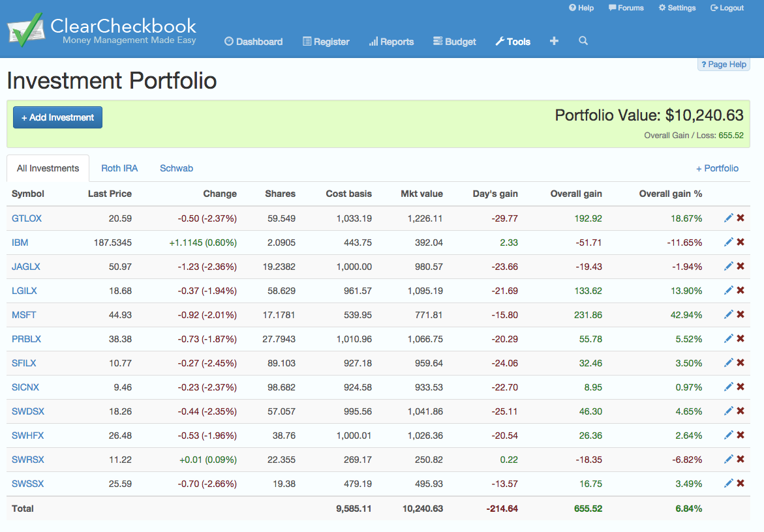Edit the SWRSX row with pencil icon

pyautogui.click(x=728, y=460)
